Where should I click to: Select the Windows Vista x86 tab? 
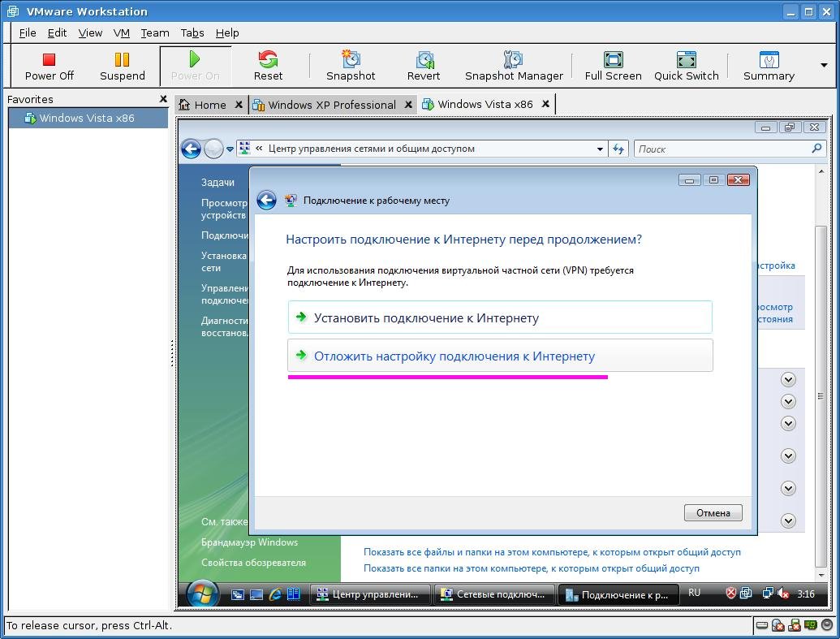coord(485,104)
